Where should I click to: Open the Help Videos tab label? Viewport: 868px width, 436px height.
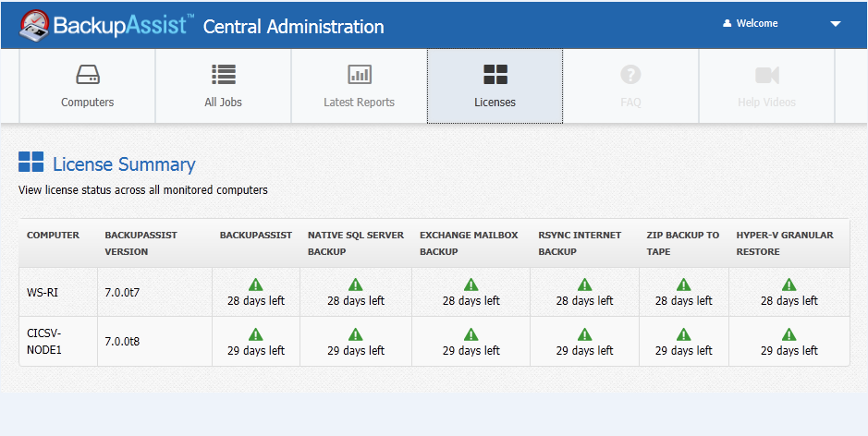click(766, 103)
